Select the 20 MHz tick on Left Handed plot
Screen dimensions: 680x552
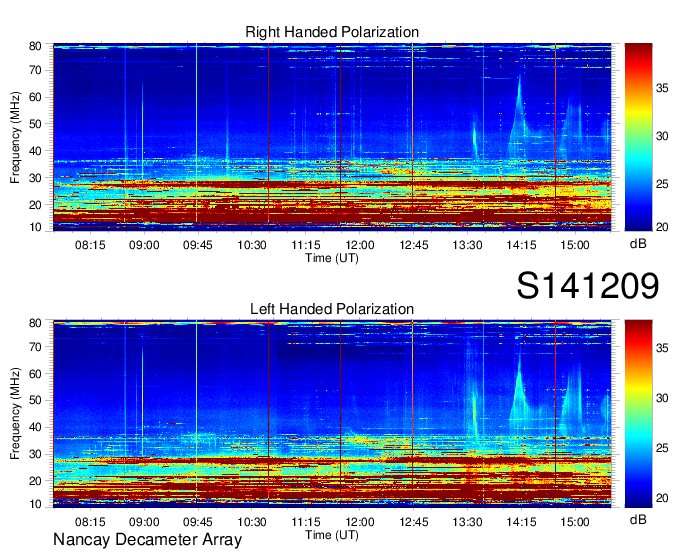pyautogui.click(x=35, y=481)
